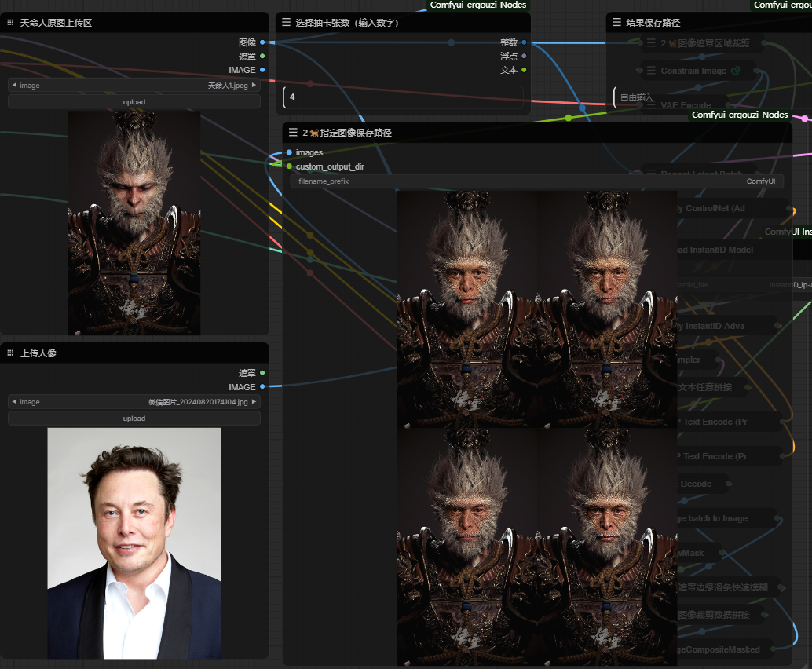812x669 pixels.
Task: Select the dimmed 图像遮罩区域裁剪 node
Action: tap(702, 43)
